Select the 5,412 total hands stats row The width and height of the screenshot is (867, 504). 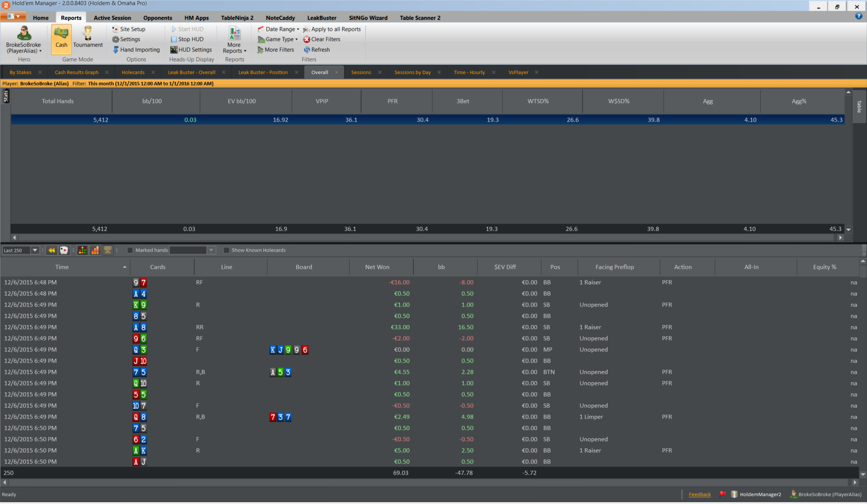(x=427, y=120)
